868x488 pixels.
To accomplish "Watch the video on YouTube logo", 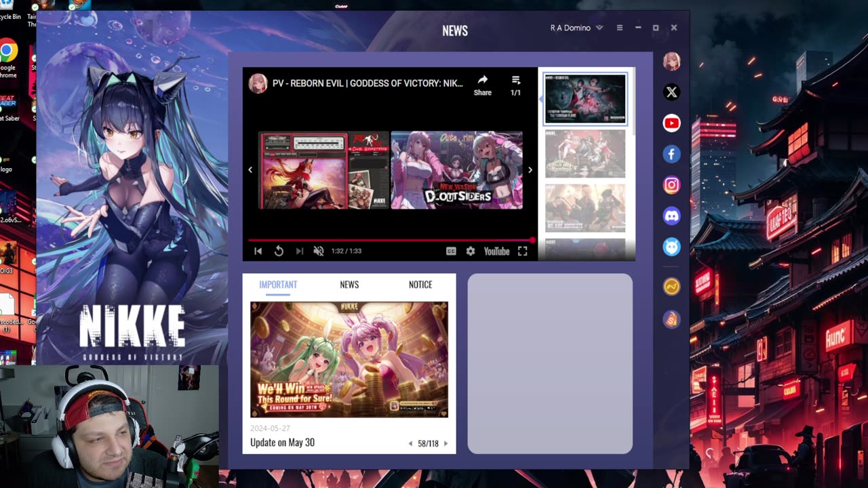I will coord(496,251).
